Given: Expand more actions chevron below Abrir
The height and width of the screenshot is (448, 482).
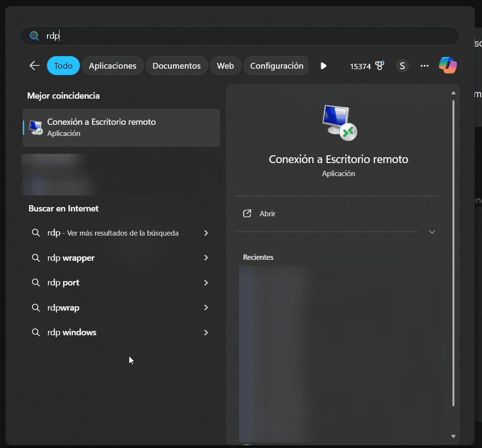Looking at the screenshot, I should (432, 232).
